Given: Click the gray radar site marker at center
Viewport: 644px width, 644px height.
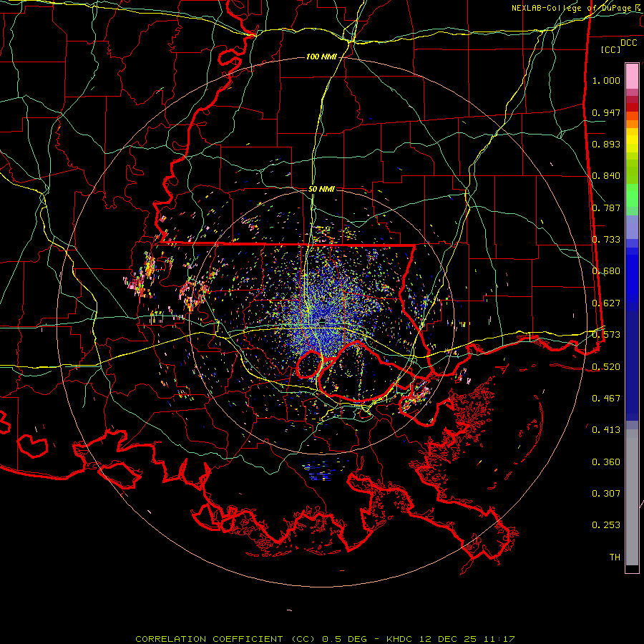Looking at the screenshot, I should point(323,321).
